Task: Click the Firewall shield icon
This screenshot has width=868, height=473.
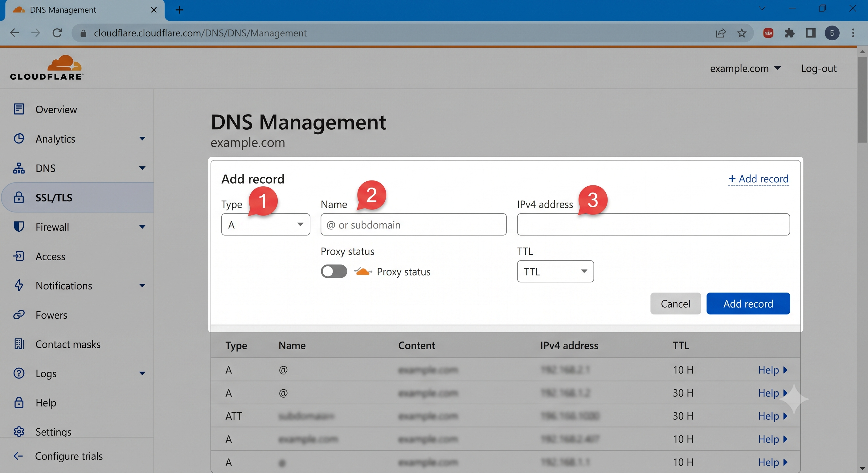Action: (x=19, y=227)
